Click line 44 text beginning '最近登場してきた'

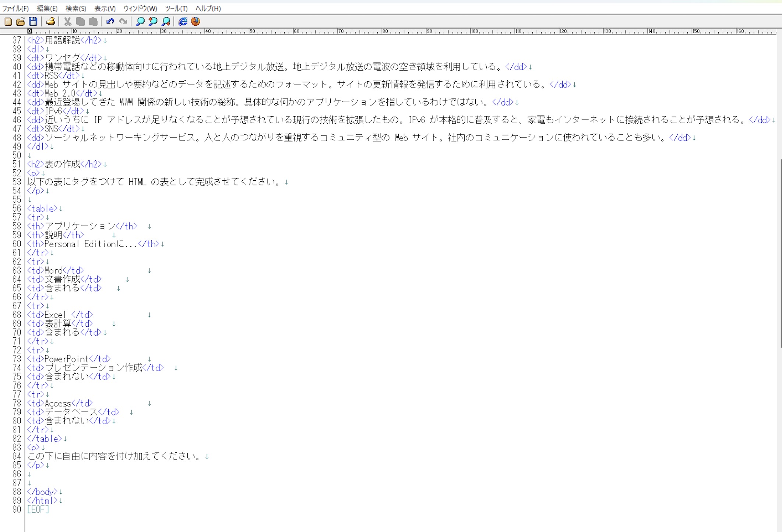(273, 102)
